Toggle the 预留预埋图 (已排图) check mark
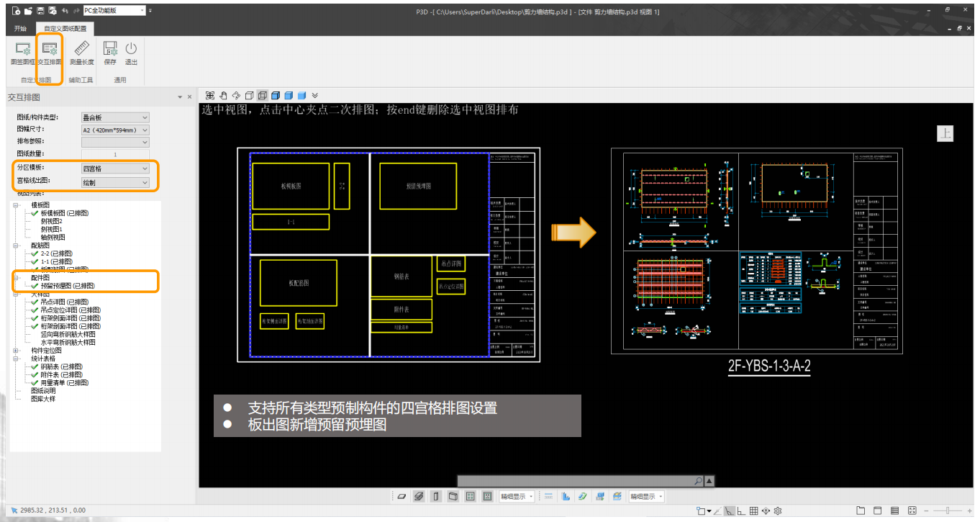The image size is (980, 522). 34,286
